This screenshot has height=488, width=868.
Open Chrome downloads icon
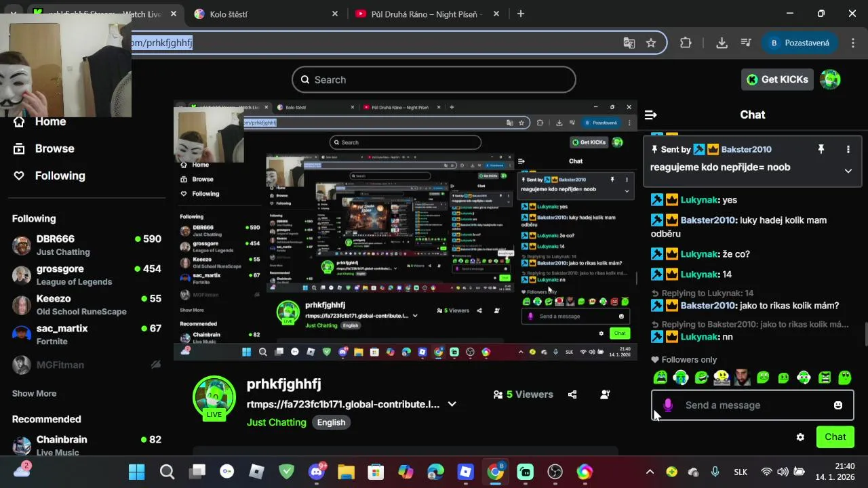(722, 43)
